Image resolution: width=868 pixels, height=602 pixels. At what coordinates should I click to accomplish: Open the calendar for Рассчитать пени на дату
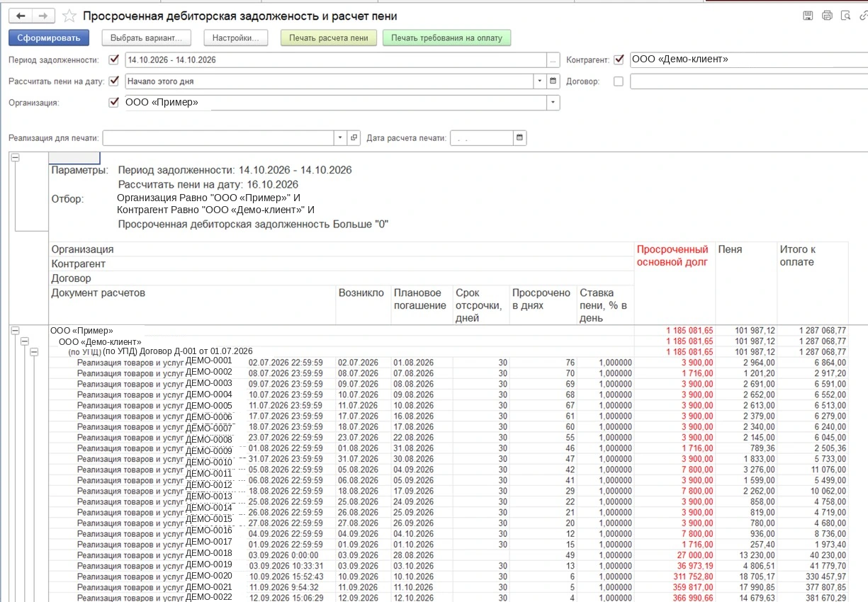554,81
